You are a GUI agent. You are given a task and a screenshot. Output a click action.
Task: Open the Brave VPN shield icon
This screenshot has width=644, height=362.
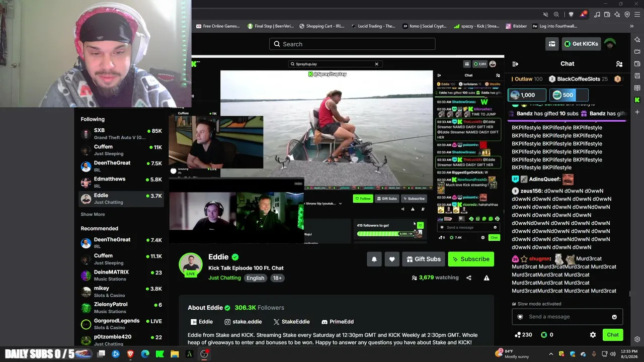(x=627, y=15)
